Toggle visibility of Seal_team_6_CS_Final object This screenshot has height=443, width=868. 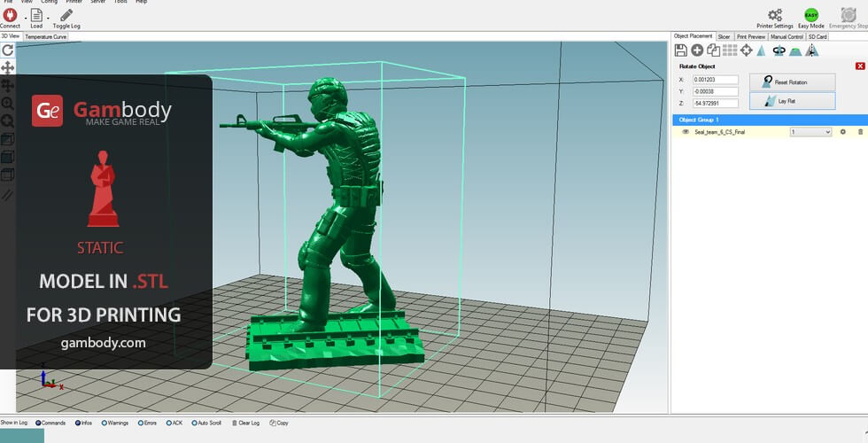point(686,132)
